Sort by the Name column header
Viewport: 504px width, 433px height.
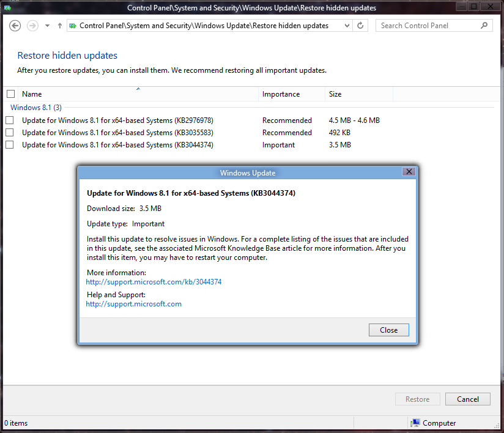pos(138,94)
